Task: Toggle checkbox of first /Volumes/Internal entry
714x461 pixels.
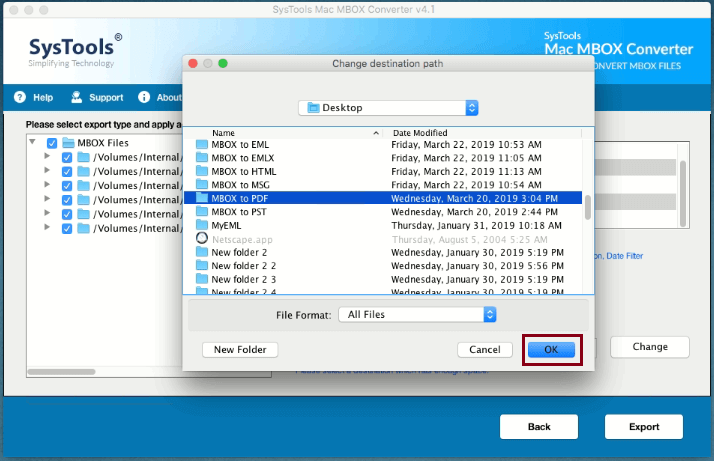Action: [67, 158]
